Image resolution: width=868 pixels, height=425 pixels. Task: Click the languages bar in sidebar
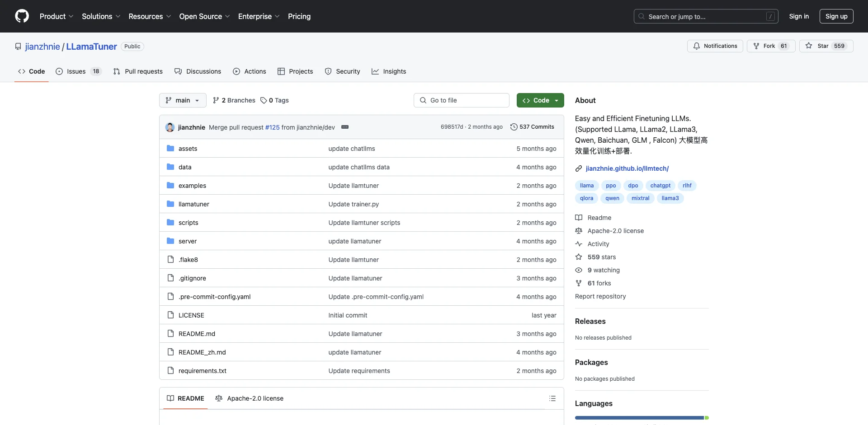(642, 418)
